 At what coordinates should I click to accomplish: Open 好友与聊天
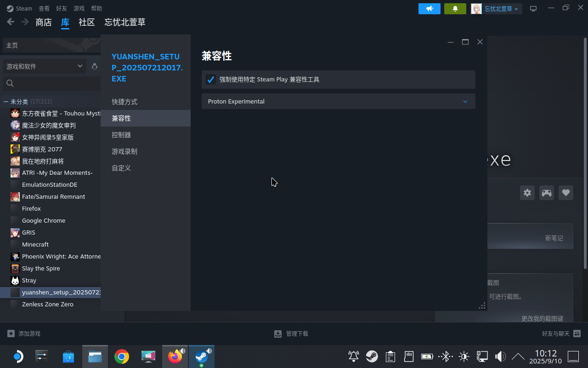[561, 333]
